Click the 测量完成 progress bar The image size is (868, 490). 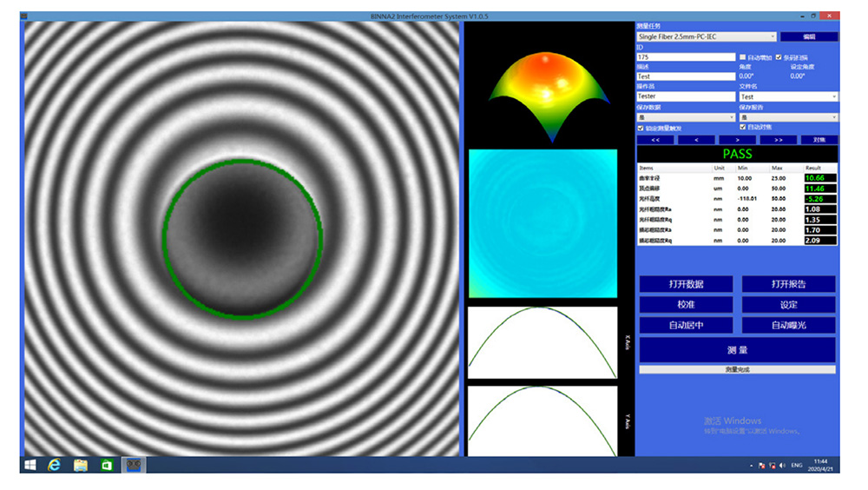coord(737,370)
